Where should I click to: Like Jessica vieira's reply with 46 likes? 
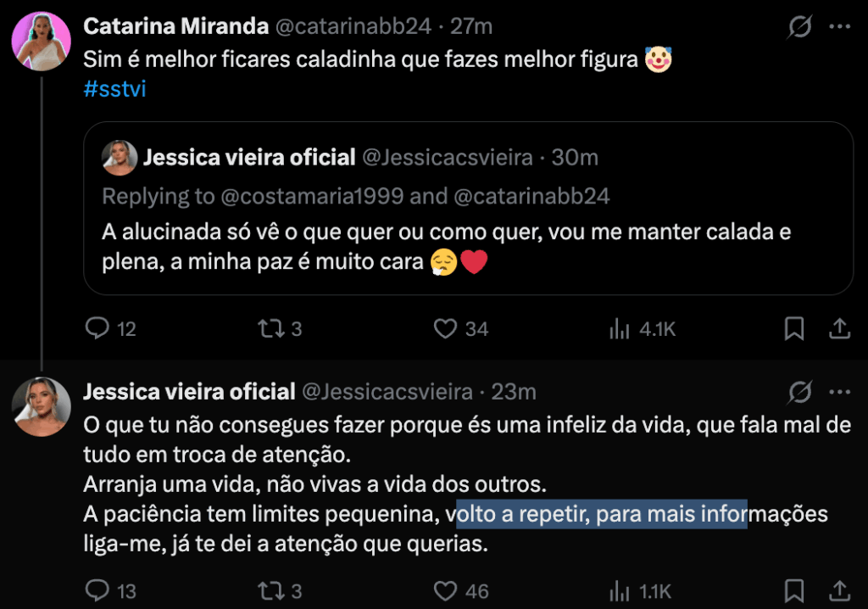tap(446, 589)
